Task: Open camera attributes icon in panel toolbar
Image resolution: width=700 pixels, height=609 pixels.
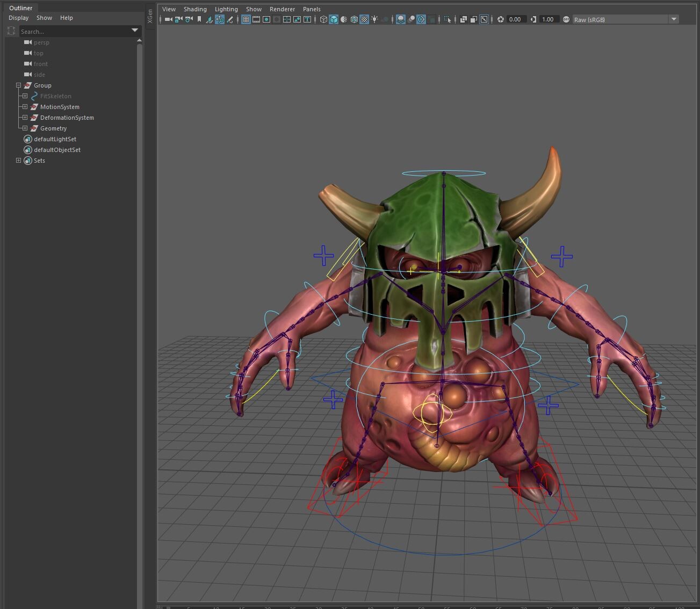Action: pyautogui.click(x=189, y=19)
